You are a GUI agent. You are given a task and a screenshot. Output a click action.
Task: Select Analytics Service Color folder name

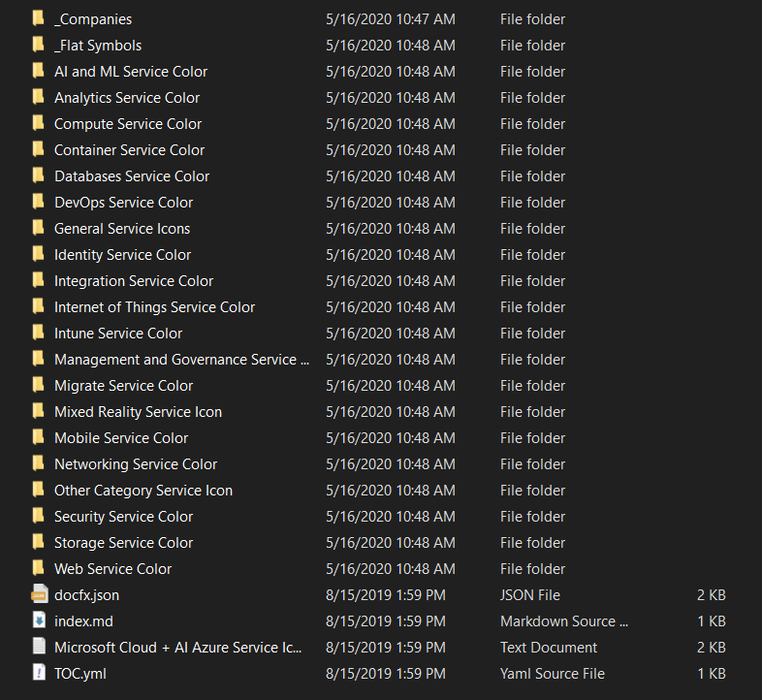(126, 98)
